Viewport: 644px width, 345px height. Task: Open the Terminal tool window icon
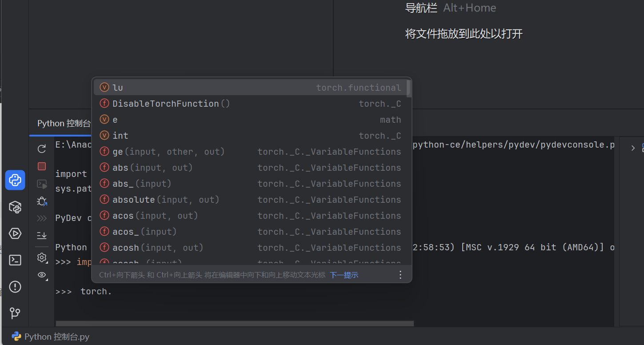pos(15,259)
